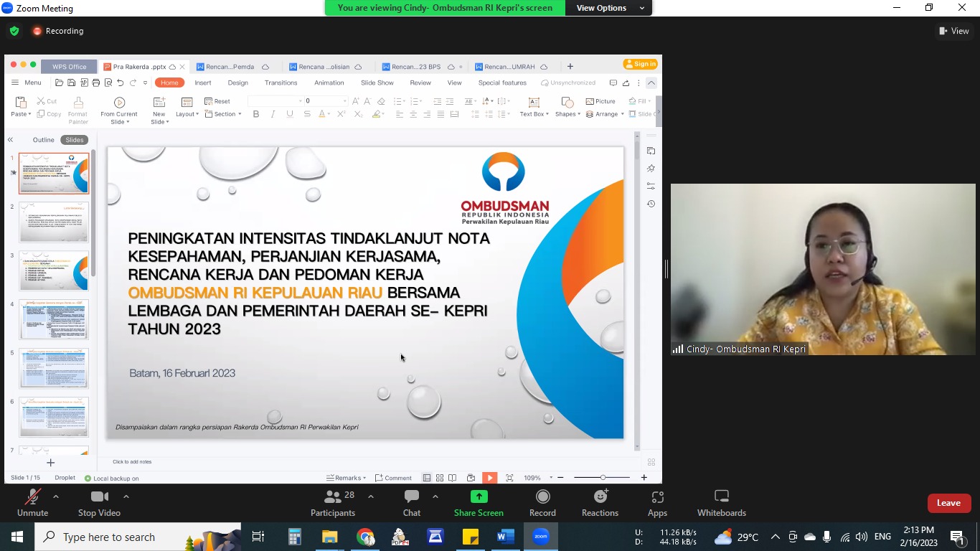
Task: Click the orange Sign in button
Action: [x=641, y=64]
